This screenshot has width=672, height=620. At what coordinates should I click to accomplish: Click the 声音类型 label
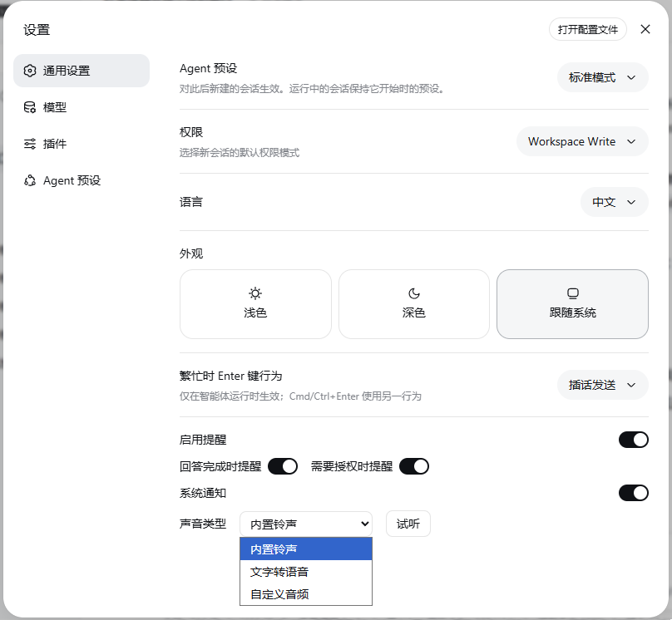click(x=203, y=524)
